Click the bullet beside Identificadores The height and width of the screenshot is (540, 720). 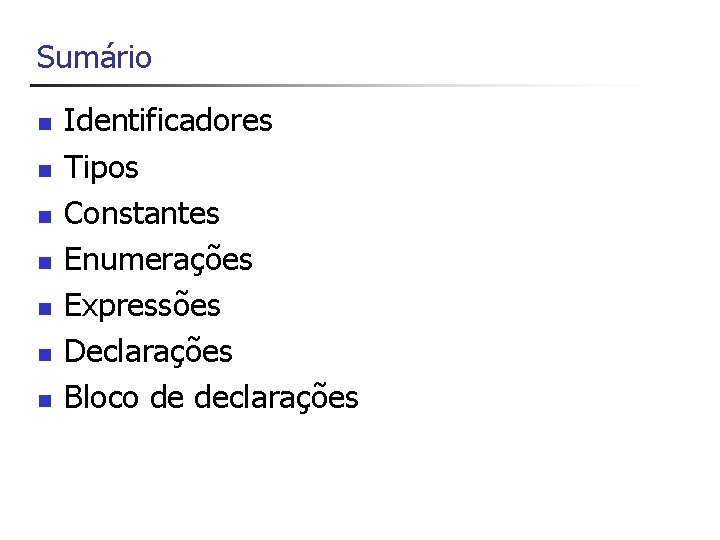click(x=44, y=125)
